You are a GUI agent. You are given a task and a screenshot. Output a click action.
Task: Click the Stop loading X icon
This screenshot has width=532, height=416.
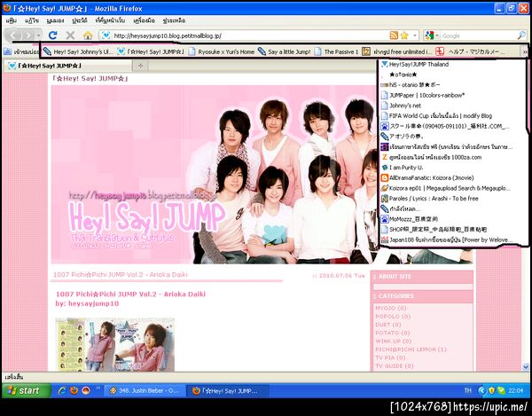click(x=70, y=35)
